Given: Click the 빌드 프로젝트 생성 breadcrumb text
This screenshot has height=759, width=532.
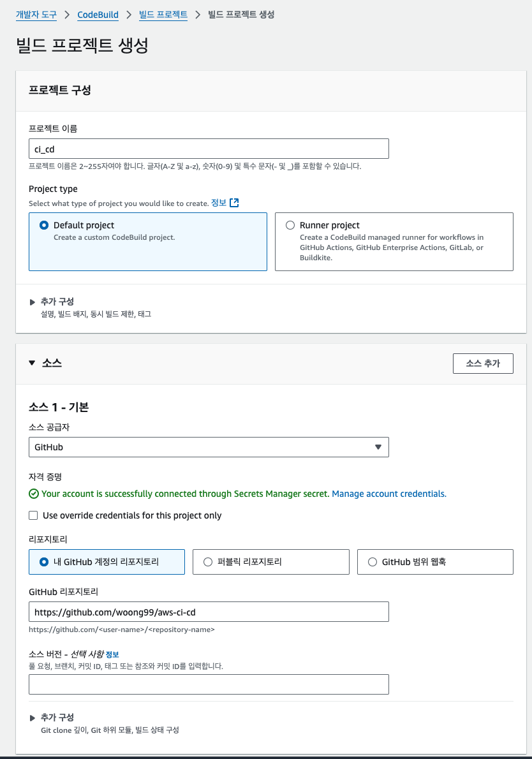Looking at the screenshot, I should 241,15.
